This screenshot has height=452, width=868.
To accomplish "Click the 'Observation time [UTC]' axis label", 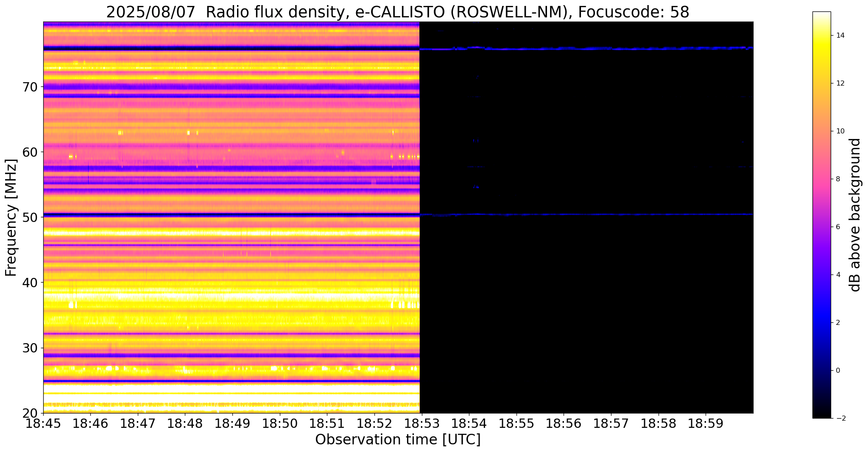I will pyautogui.click(x=398, y=440).
